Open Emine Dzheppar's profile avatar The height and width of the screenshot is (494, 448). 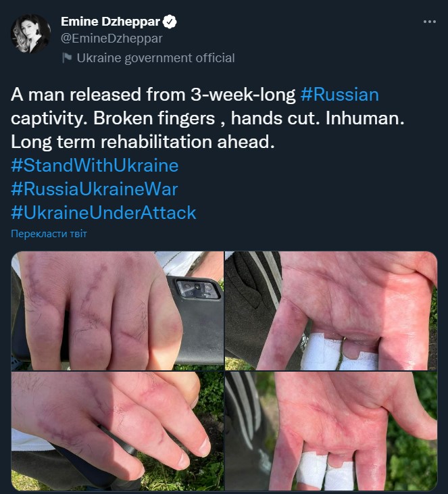[x=30, y=34]
